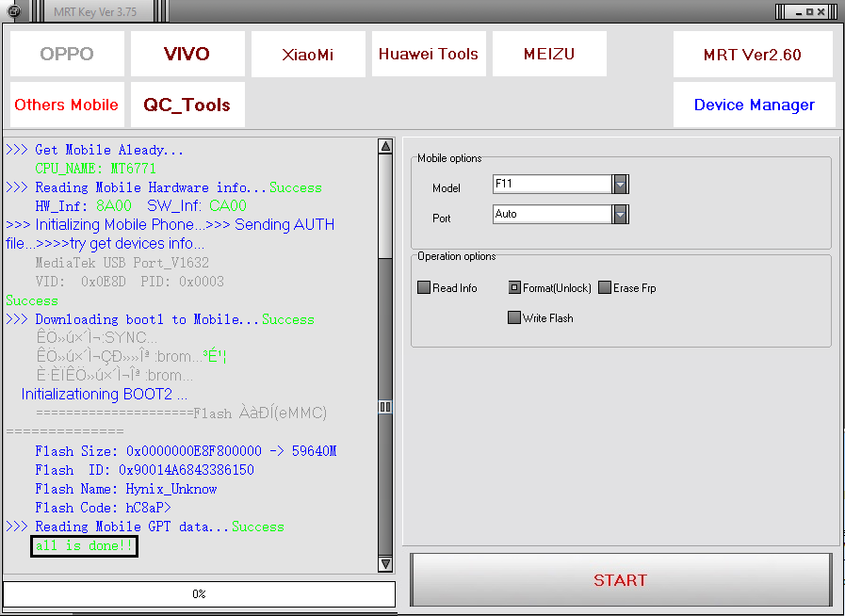Viewport: 845px width, 616px height.
Task: Enable the Read Info checkbox
Action: coord(424,287)
